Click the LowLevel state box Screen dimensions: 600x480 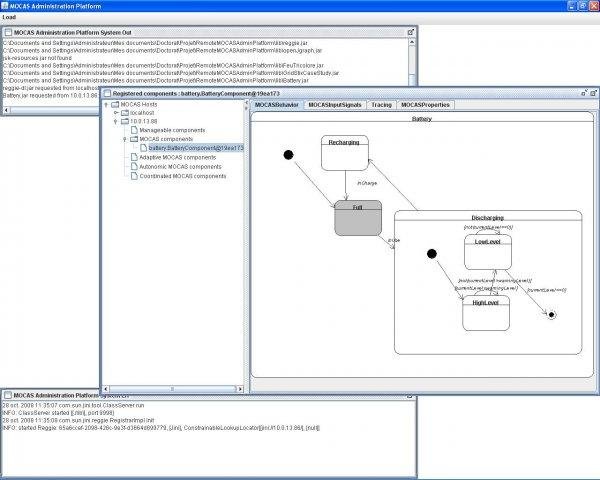point(488,252)
